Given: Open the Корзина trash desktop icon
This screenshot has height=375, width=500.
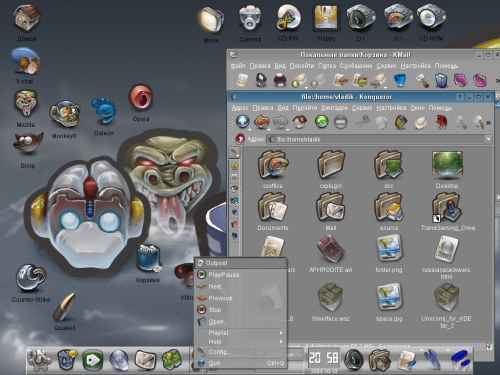Looking at the screenshot, I should pos(148,258).
